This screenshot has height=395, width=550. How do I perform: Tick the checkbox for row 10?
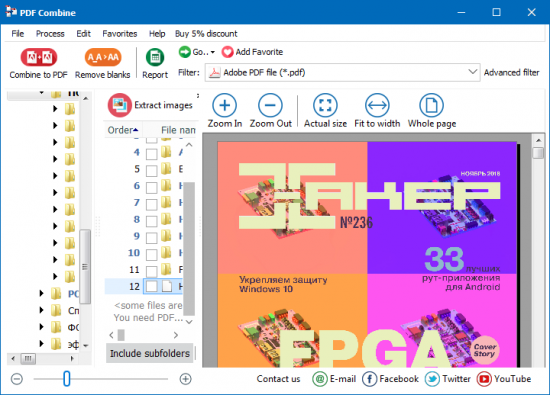(x=152, y=255)
